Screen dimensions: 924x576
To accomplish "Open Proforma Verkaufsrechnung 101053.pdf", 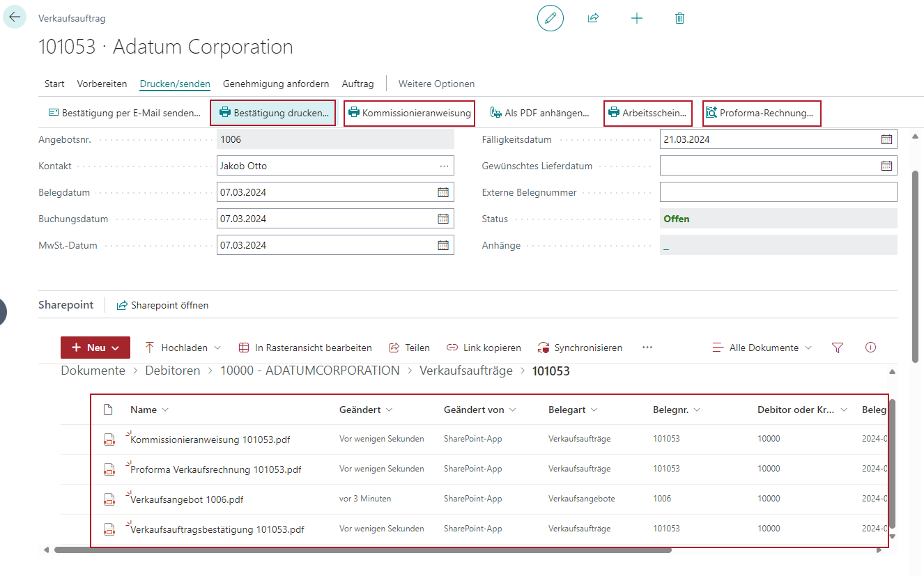I will pyautogui.click(x=216, y=469).
